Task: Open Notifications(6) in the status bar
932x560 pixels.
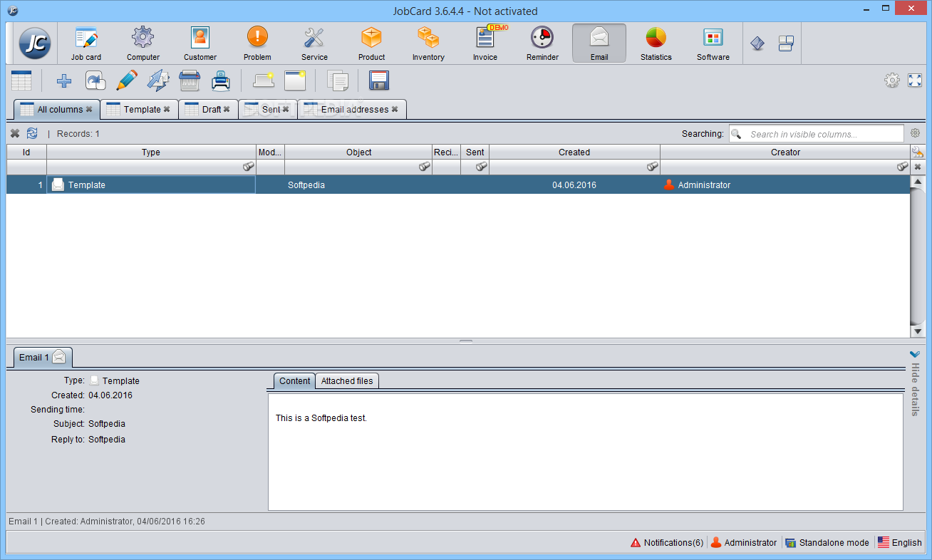Action: point(667,543)
